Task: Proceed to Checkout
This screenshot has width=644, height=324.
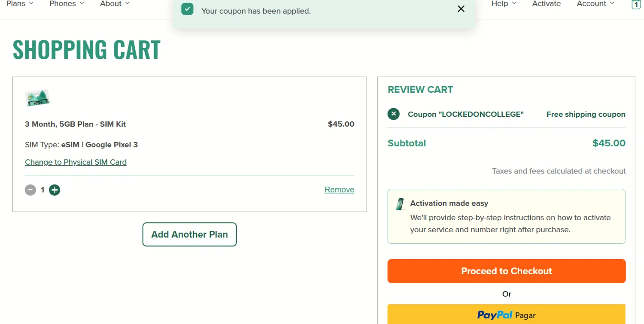Action: click(x=507, y=271)
